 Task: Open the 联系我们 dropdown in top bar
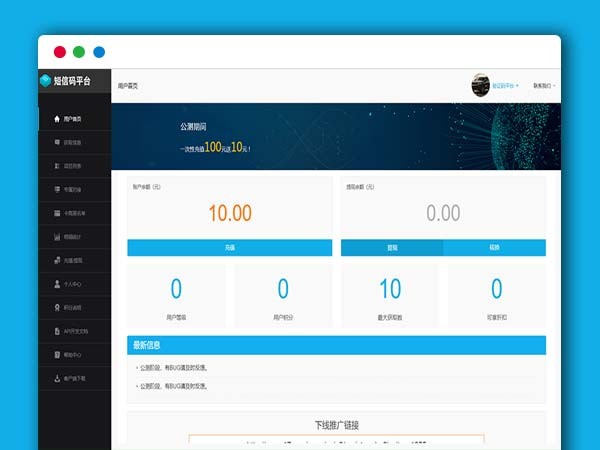[544, 86]
